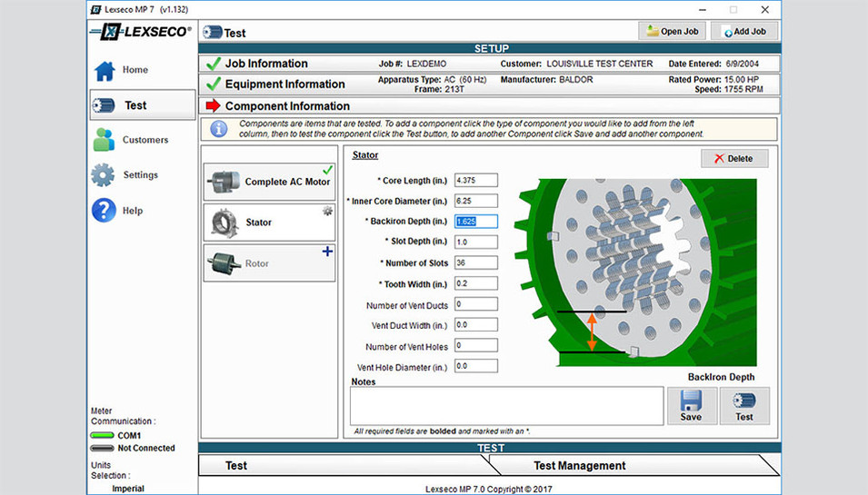Click the red arrow beside Component Information

(x=213, y=105)
